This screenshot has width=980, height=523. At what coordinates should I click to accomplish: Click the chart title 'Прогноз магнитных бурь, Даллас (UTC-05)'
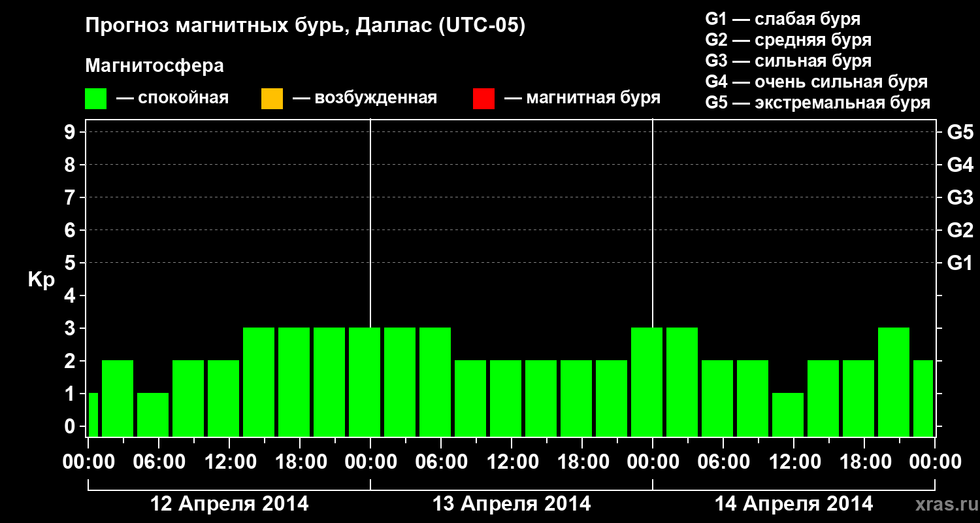pos(305,27)
